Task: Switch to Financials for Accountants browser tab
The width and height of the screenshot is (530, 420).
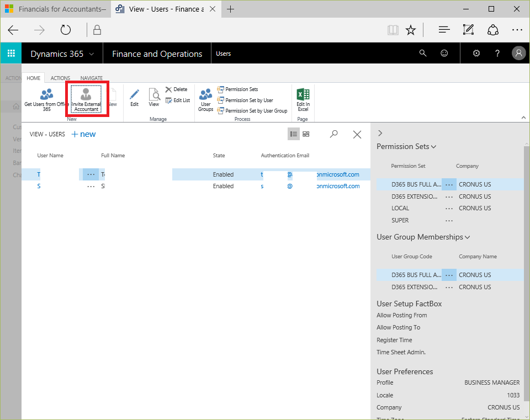Action: [56, 9]
